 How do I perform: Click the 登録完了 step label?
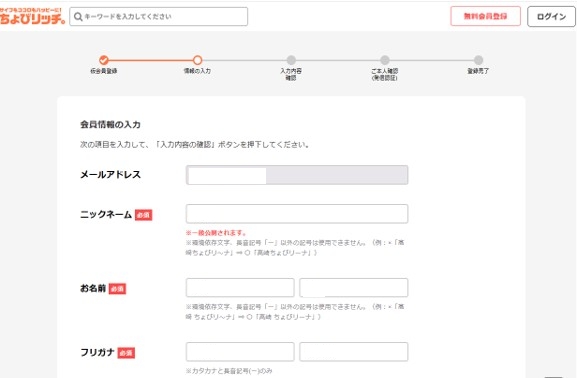478,71
